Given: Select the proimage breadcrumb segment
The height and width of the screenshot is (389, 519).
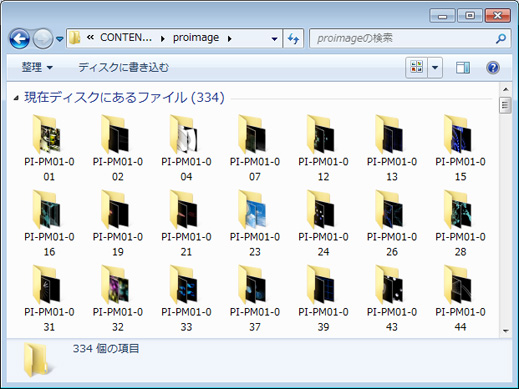Looking at the screenshot, I should [196, 38].
